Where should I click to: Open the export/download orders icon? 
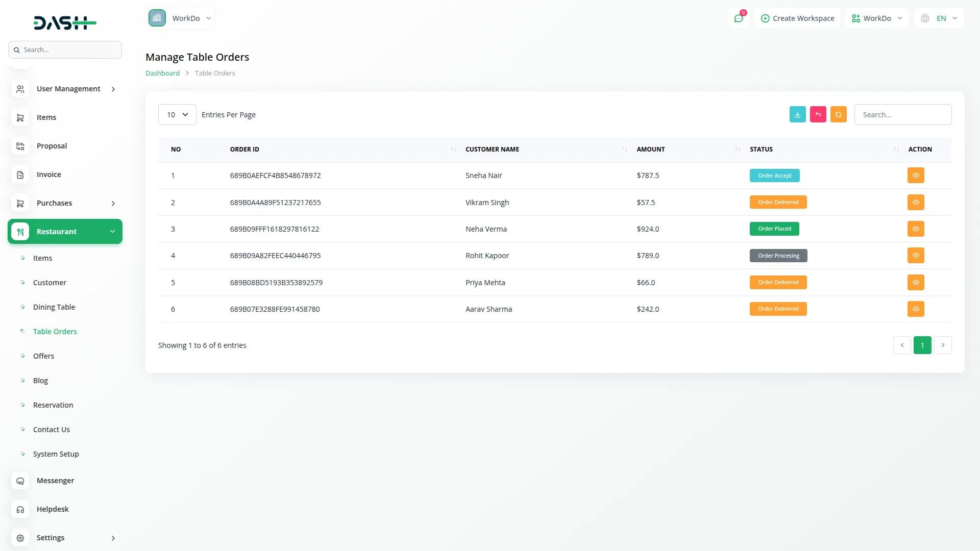click(797, 114)
